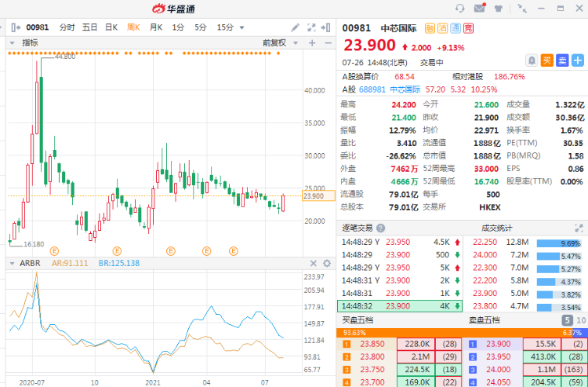Open the 15分 interval dropdown

pyautogui.click(x=228, y=27)
